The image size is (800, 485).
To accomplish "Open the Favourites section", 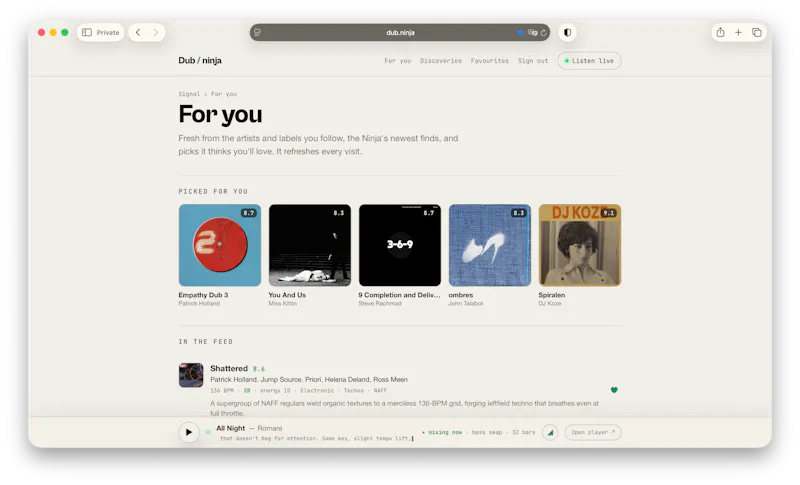I will click(490, 61).
